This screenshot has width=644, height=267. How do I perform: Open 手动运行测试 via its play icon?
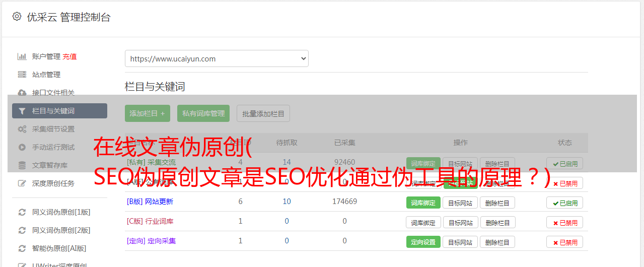pos(22,147)
